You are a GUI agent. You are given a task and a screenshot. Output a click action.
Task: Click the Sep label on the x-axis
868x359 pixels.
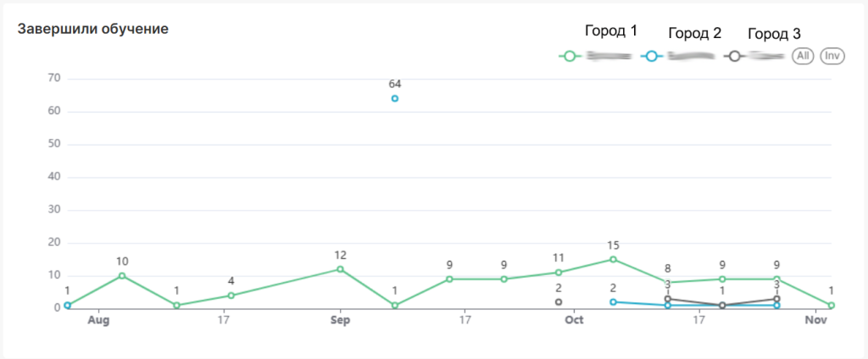(x=340, y=321)
